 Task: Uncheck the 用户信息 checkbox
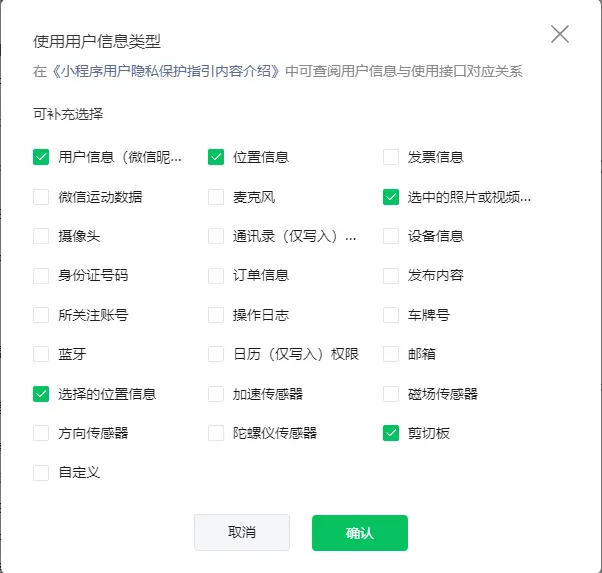41,157
